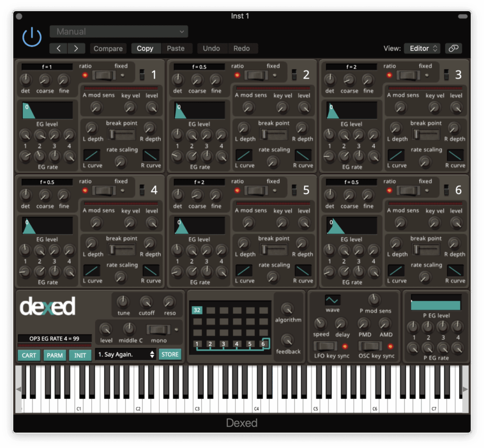The image size is (484, 448).
Task: Click Compare button
Action: tap(108, 49)
